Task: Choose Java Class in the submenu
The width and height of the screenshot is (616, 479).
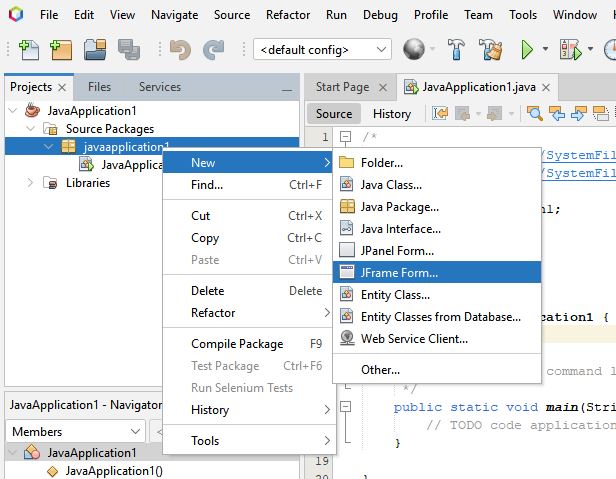Action: coord(391,185)
